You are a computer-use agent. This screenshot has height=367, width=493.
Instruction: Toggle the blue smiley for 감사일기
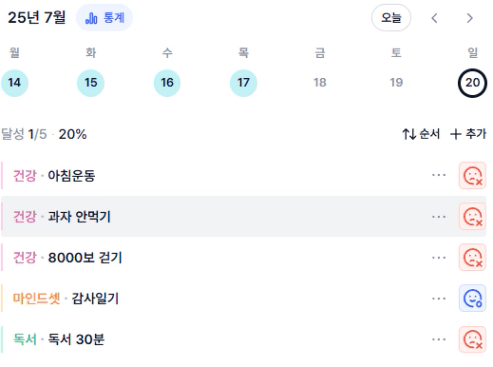[472, 298]
